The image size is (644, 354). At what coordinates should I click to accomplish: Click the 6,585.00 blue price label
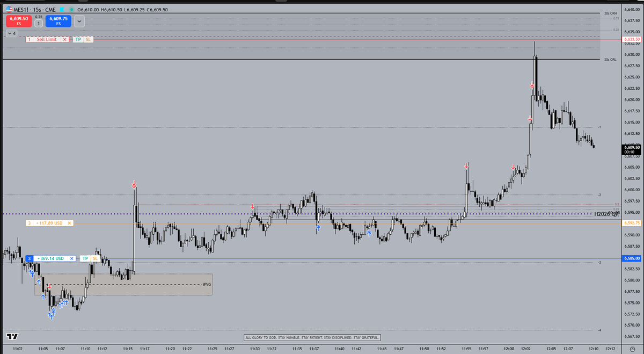[x=632, y=258]
